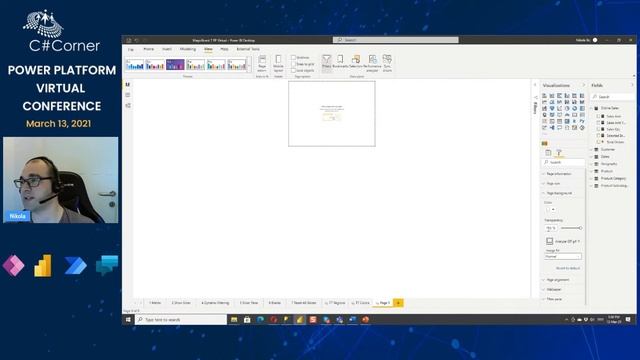Screen dimensions: 640x360
Task: Click the Undo icon in title bar
Action: pyautogui.click(x=136, y=40)
